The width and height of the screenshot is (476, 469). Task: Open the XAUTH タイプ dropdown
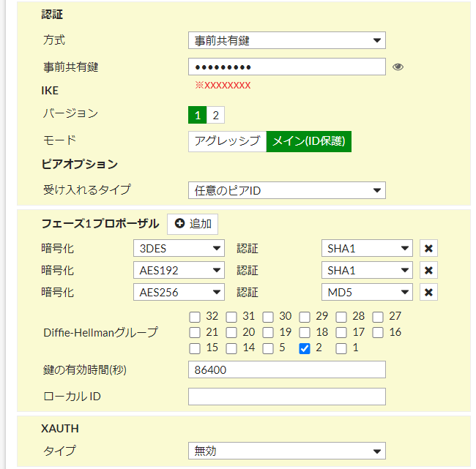(287, 451)
